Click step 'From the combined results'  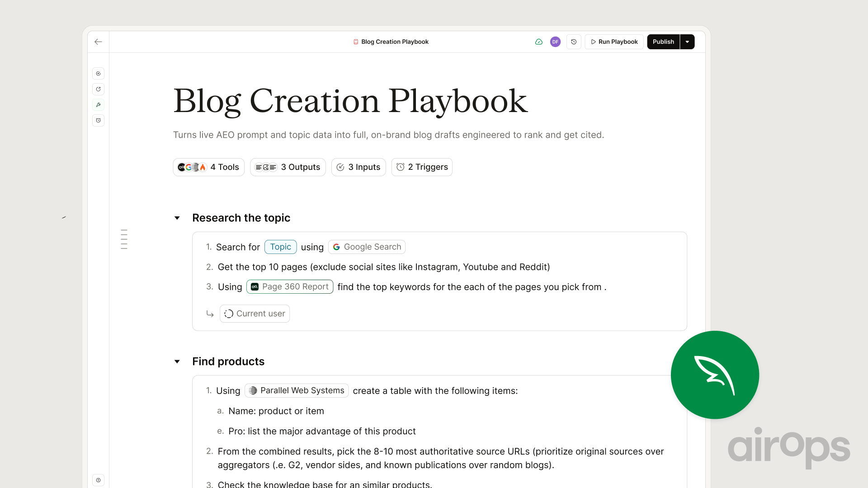(441, 458)
